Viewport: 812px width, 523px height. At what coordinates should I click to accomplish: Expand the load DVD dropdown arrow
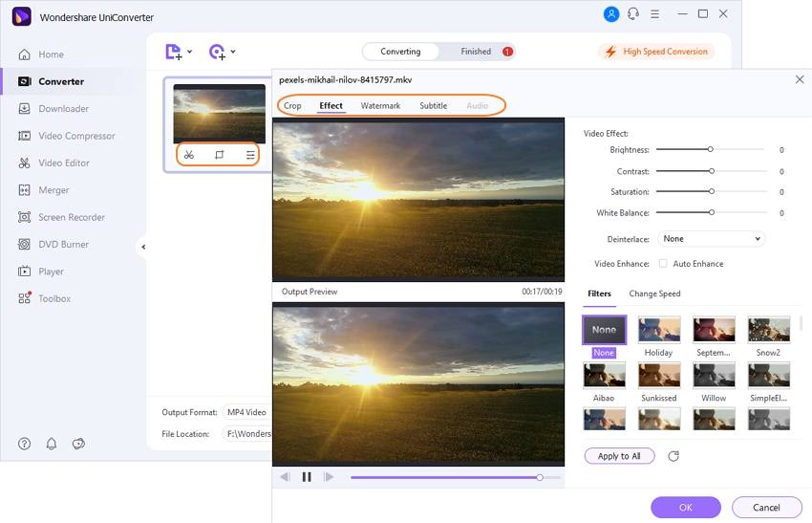coord(233,52)
